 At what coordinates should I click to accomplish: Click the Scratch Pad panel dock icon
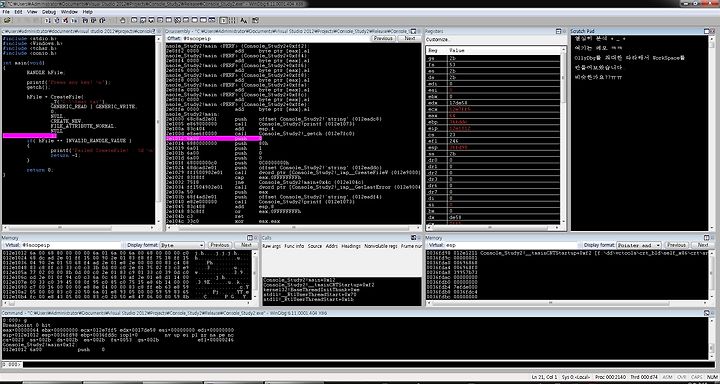pyautogui.click(x=706, y=31)
